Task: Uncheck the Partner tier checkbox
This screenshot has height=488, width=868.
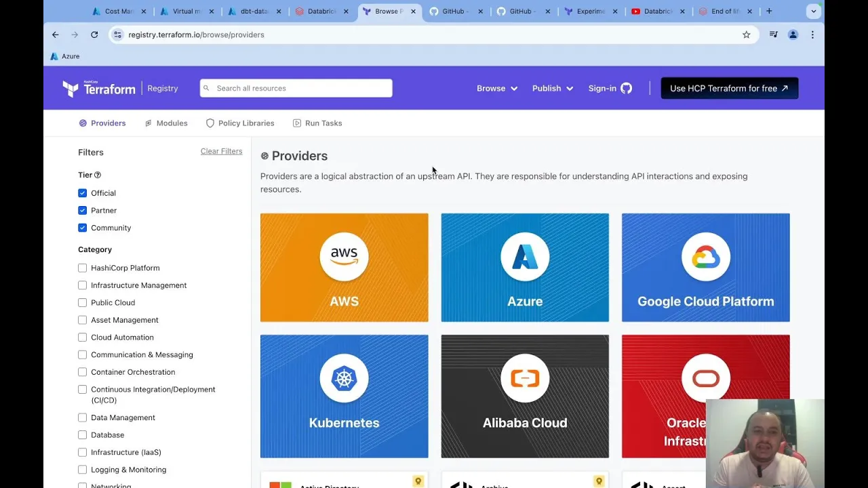Action: click(x=82, y=211)
